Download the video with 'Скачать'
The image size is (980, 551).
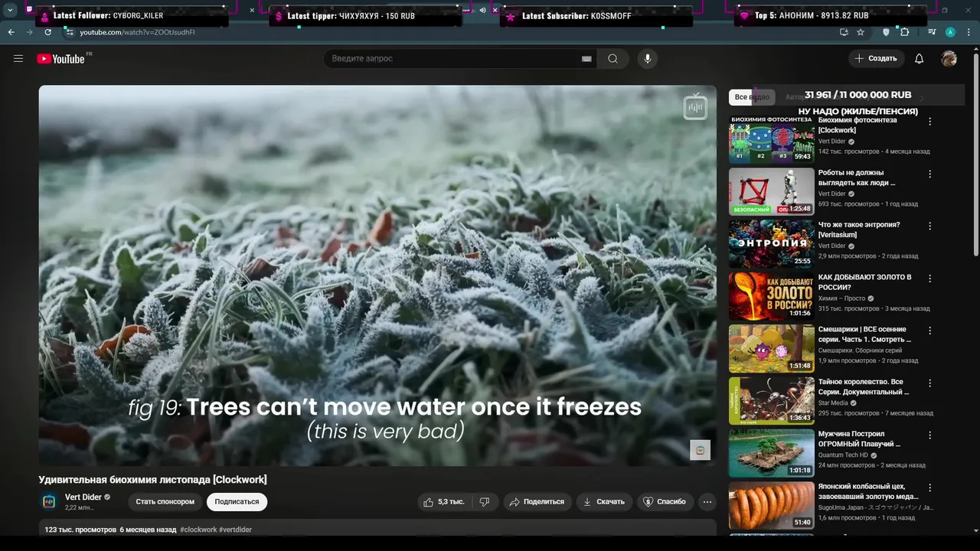point(604,502)
